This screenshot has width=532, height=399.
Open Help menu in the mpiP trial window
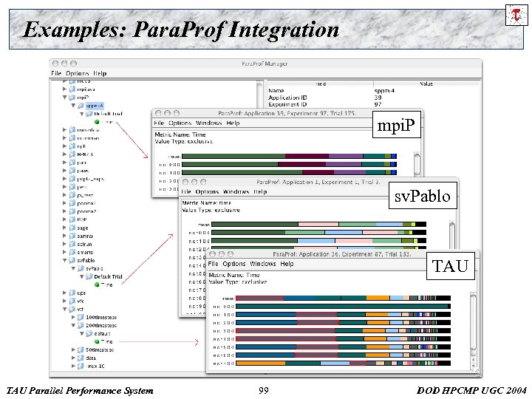pos(233,123)
